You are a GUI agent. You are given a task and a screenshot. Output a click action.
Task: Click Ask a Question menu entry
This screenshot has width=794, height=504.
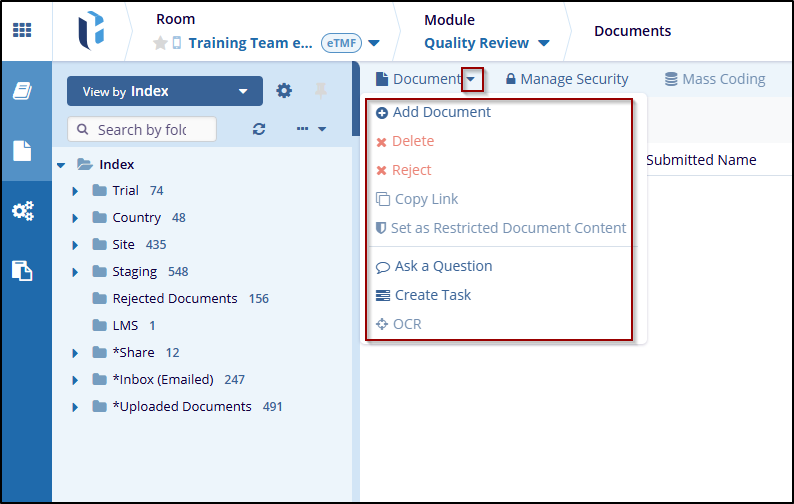tap(442, 266)
